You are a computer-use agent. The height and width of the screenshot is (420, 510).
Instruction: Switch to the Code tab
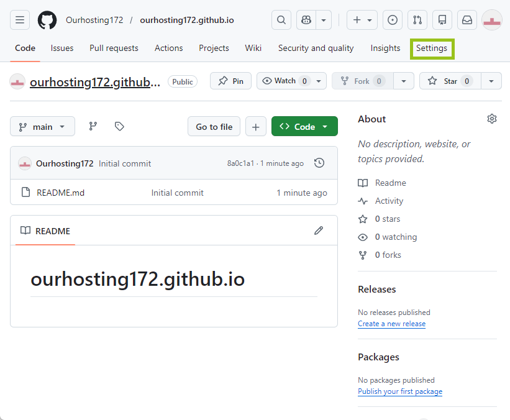pos(25,48)
